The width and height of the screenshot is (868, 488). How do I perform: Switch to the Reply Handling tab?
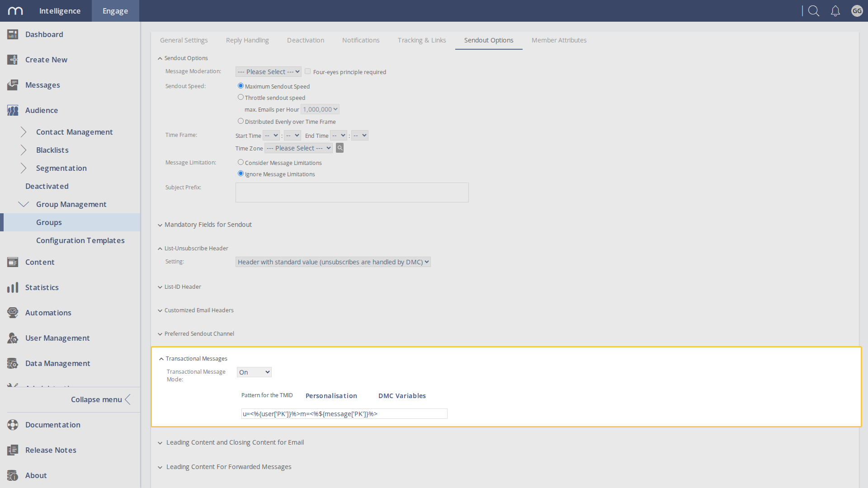pyautogui.click(x=247, y=40)
